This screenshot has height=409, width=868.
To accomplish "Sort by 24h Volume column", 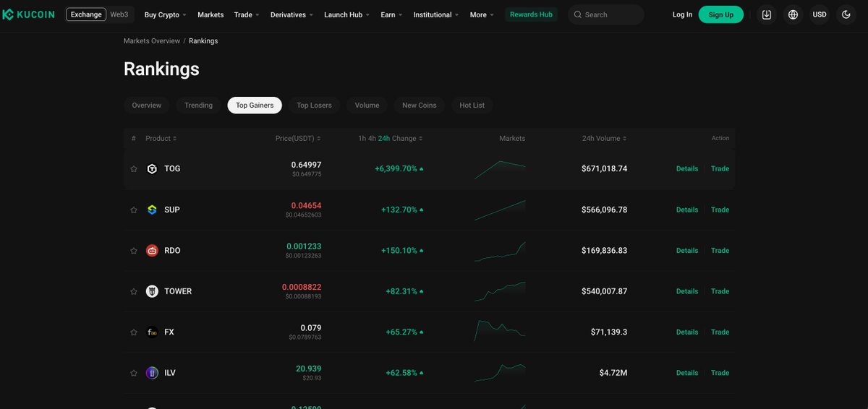I will pyautogui.click(x=605, y=138).
